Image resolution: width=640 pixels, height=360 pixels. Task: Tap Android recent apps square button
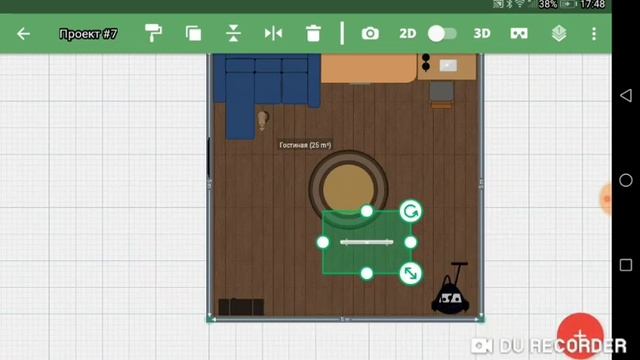(626, 264)
